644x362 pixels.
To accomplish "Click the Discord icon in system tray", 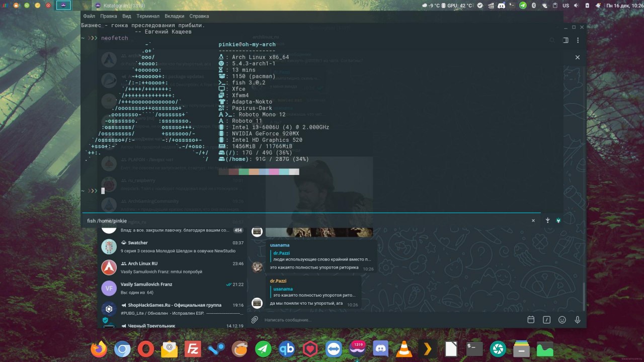I will tap(502, 6).
